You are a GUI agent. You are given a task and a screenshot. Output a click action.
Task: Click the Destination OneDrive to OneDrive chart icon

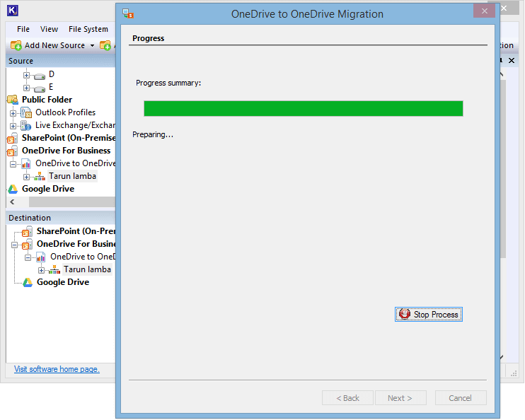[41, 257]
